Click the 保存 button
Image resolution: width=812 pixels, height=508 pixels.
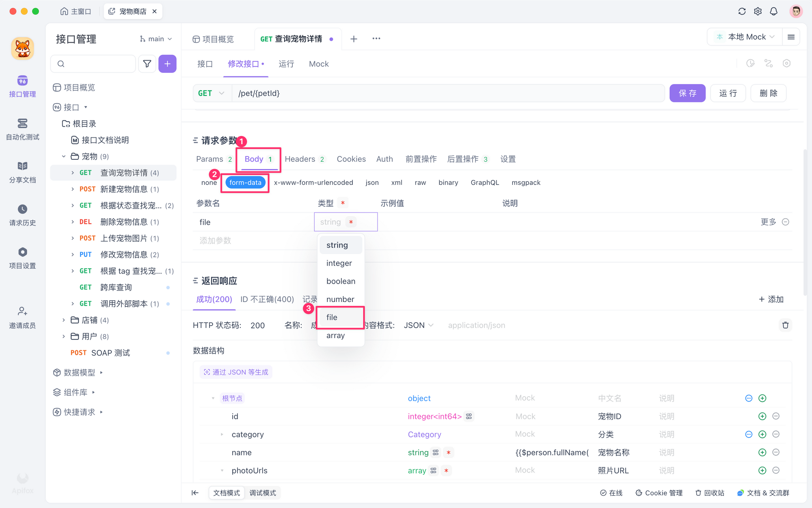[687, 93]
